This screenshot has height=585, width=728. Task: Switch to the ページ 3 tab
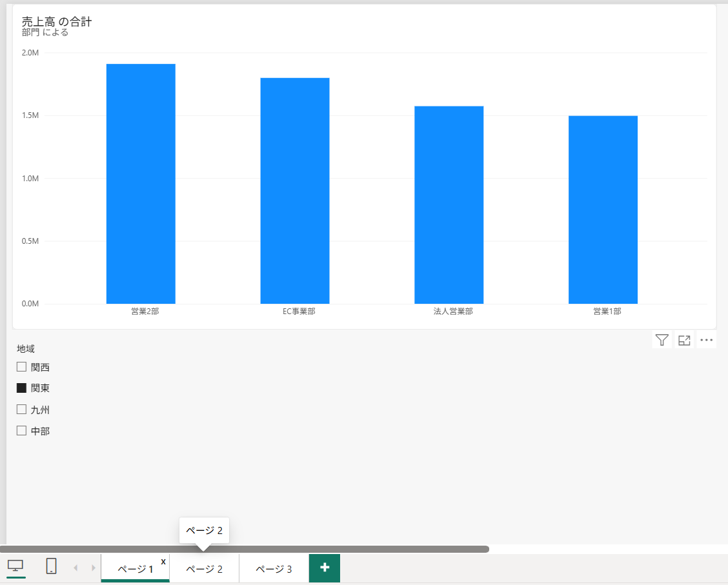pyautogui.click(x=274, y=568)
